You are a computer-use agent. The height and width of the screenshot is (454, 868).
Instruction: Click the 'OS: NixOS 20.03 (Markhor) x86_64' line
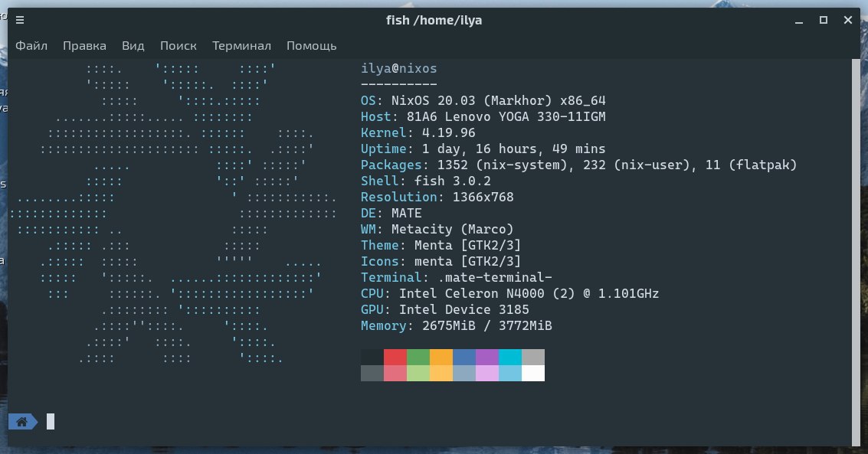(483, 100)
